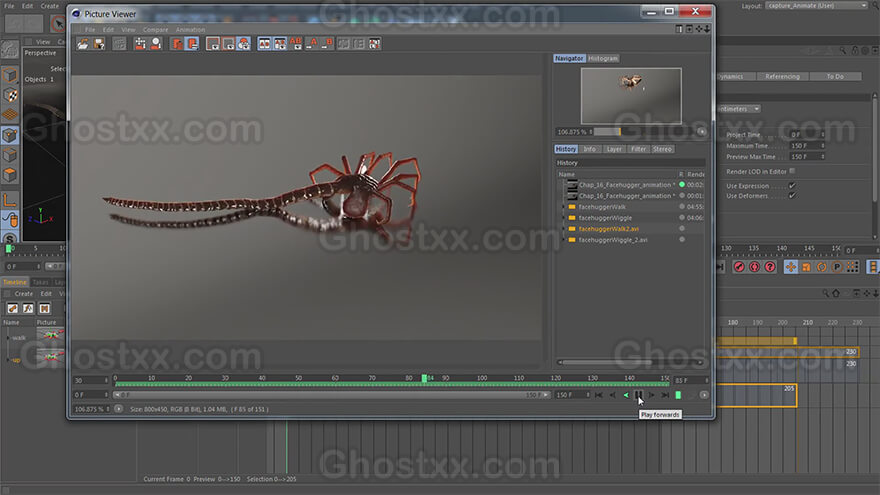Expand the facehuggerWalk history folder
Image resolution: width=880 pixels, height=495 pixels.
coord(563,207)
